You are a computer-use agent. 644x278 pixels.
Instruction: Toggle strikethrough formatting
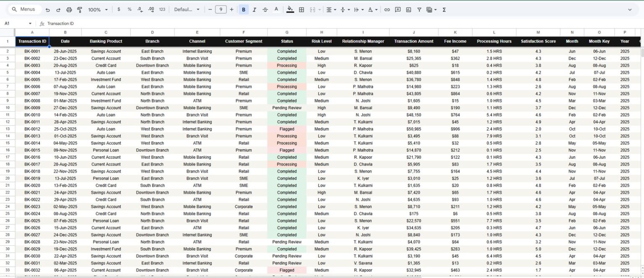point(265,10)
